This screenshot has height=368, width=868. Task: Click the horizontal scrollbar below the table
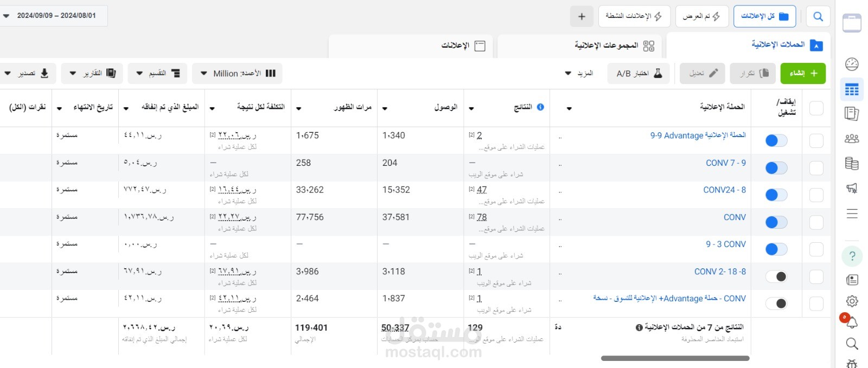pyautogui.click(x=675, y=358)
